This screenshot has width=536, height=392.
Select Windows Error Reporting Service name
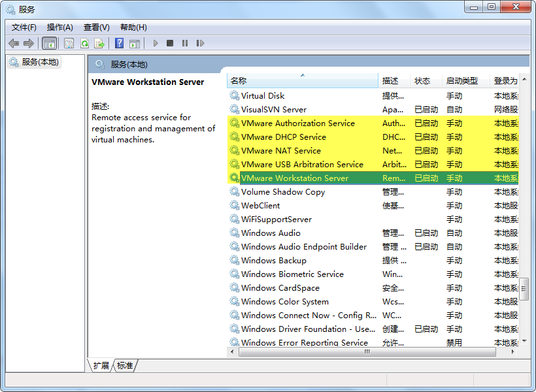coord(304,342)
